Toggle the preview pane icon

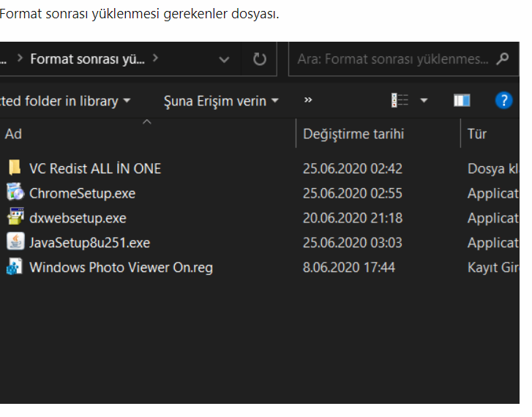pyautogui.click(x=462, y=100)
